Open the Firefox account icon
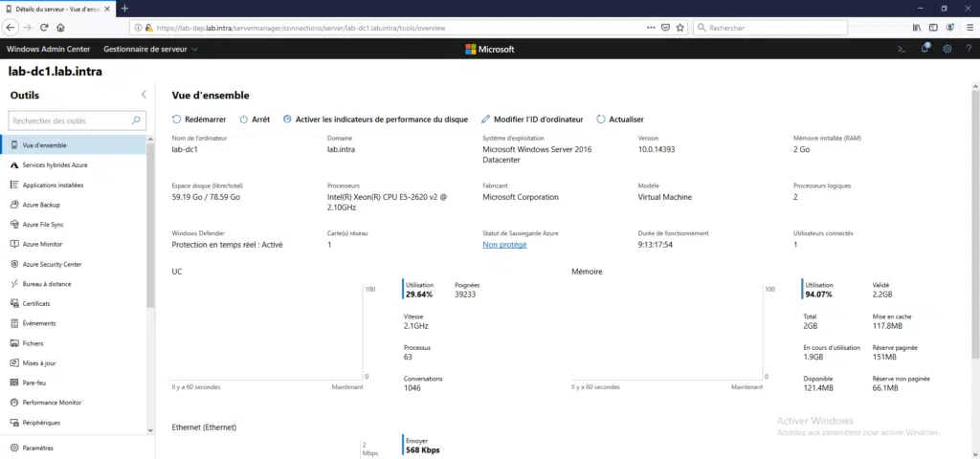Viewport: 980px width, 459px height. click(x=950, y=28)
